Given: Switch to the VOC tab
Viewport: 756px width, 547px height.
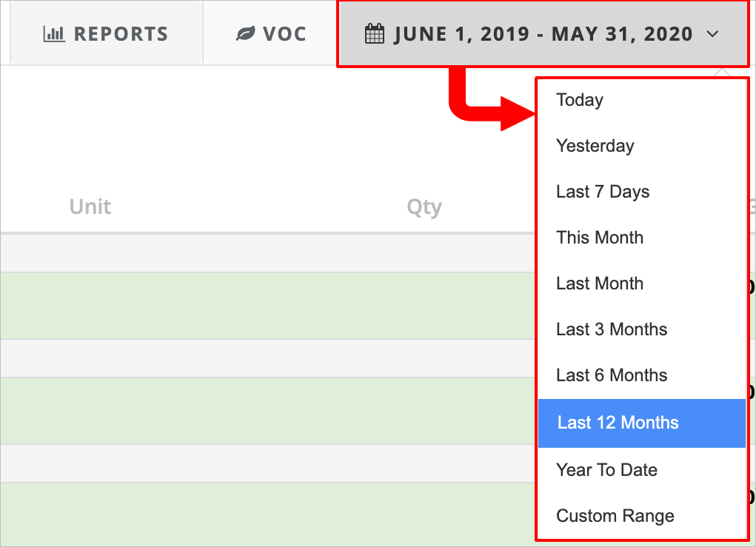Looking at the screenshot, I should [269, 33].
